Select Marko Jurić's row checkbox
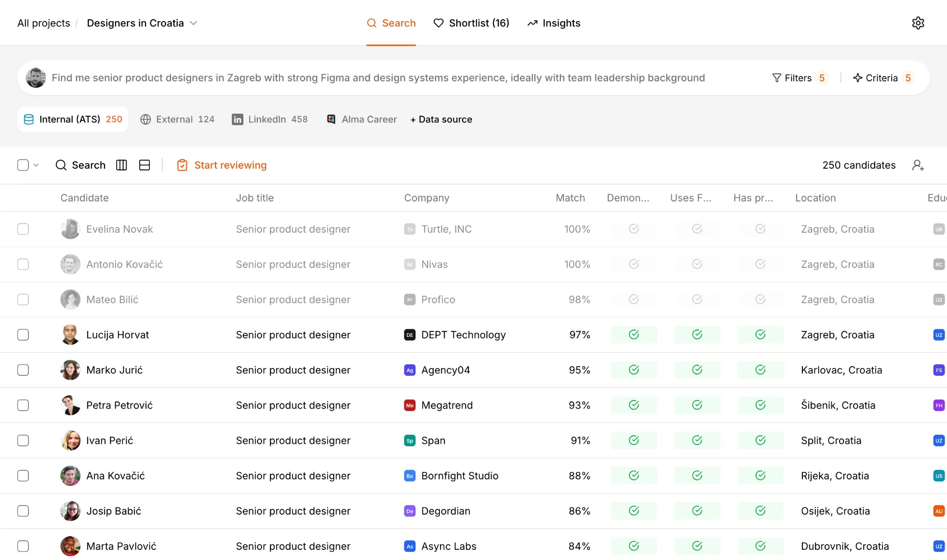The image size is (947, 560). (23, 370)
